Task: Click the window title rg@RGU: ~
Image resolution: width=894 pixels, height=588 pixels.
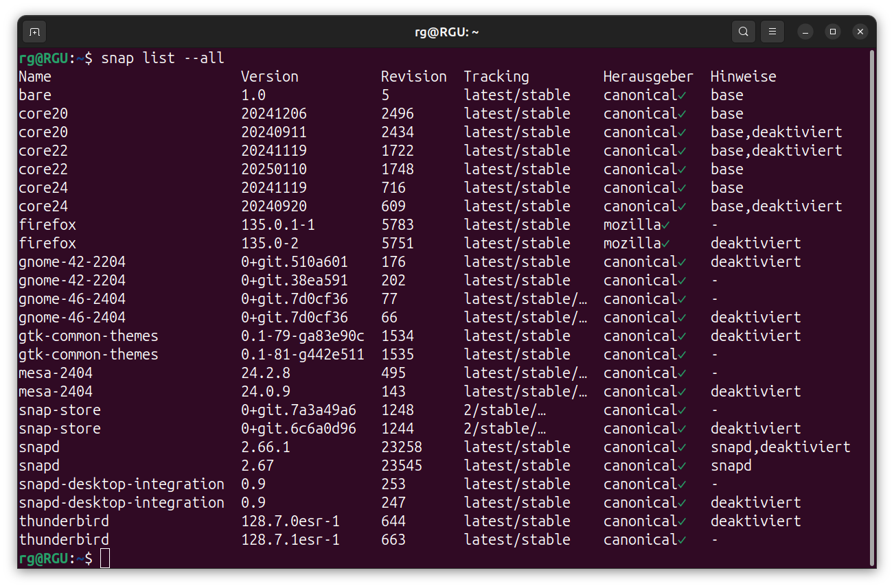Action: [x=446, y=32]
